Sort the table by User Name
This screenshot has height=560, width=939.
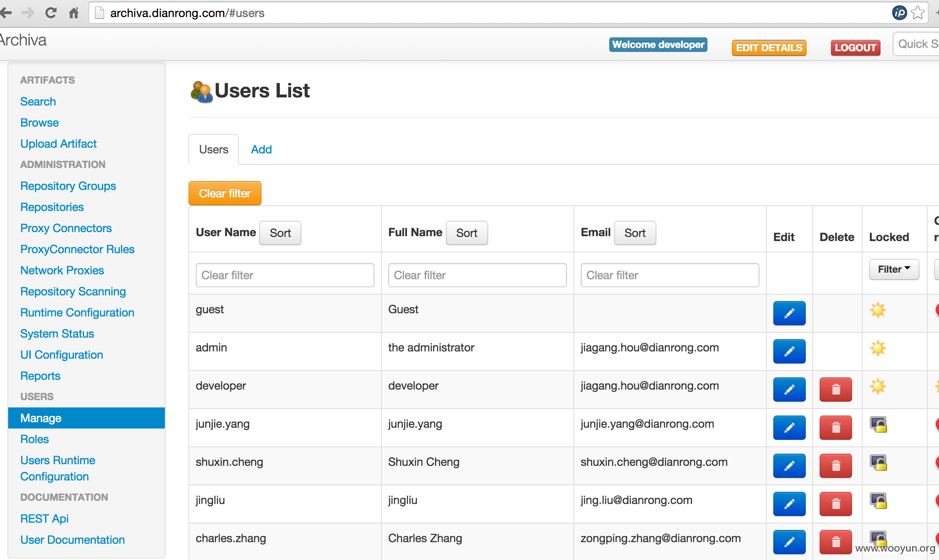pyautogui.click(x=280, y=233)
